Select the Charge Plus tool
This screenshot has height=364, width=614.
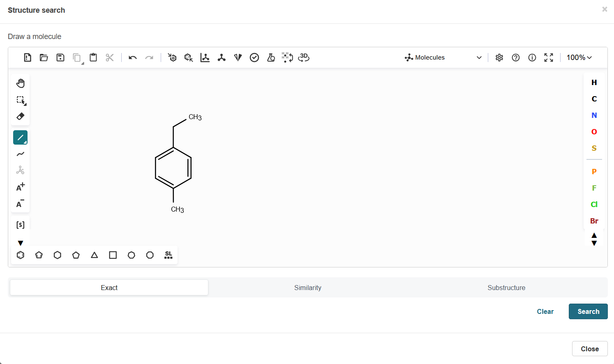21,187
